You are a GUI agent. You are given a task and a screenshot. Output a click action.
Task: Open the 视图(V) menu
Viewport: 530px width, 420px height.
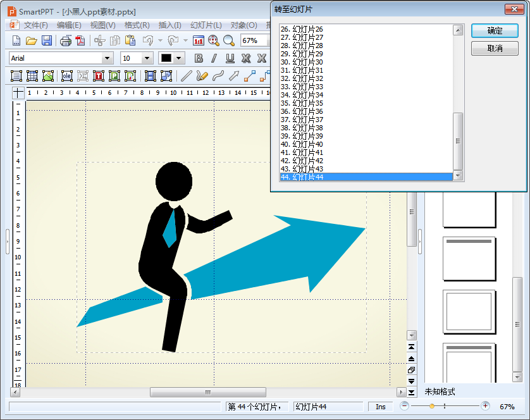click(102, 25)
